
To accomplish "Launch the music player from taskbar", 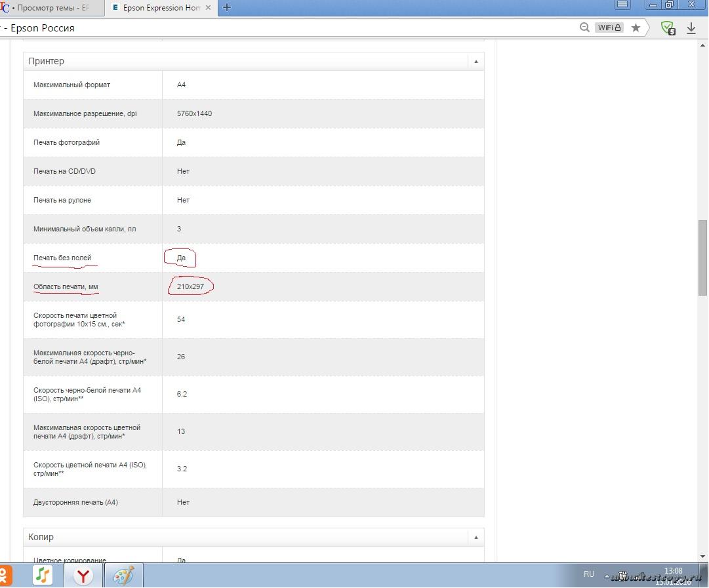I will (43, 576).
